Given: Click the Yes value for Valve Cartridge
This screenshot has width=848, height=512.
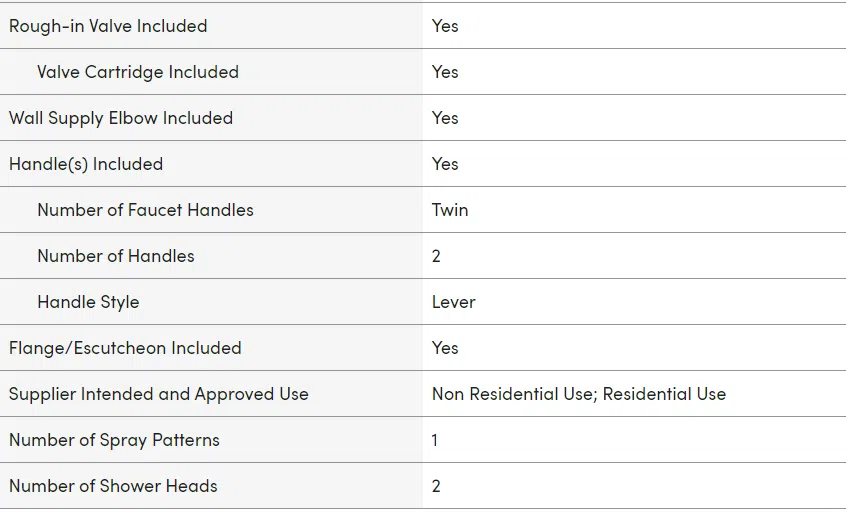Looking at the screenshot, I should coord(445,72).
